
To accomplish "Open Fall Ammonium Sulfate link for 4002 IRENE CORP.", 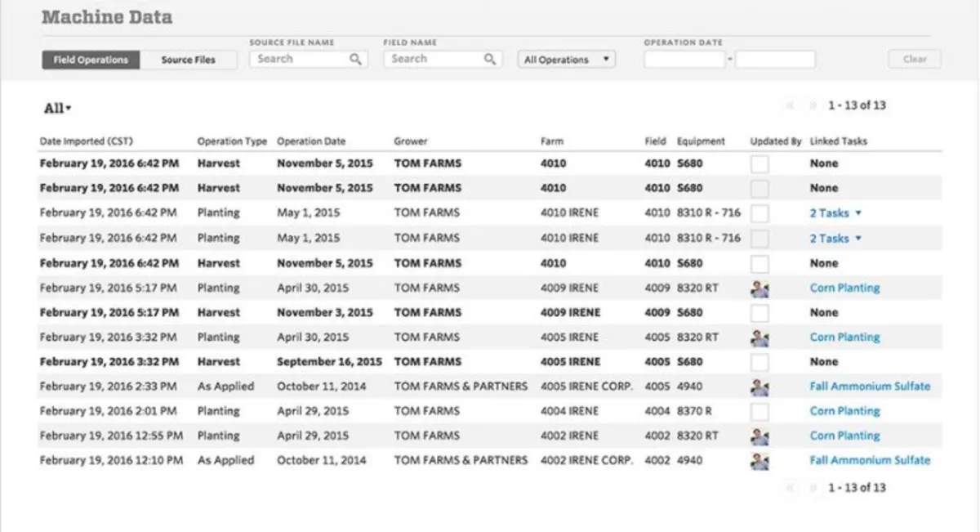I will 870,460.
